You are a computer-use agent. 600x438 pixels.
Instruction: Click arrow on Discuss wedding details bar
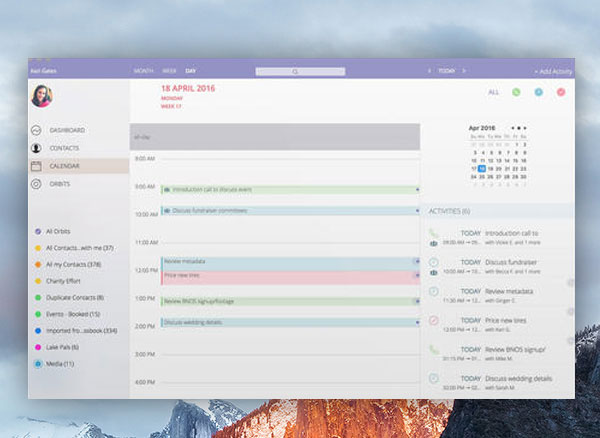coord(417,322)
